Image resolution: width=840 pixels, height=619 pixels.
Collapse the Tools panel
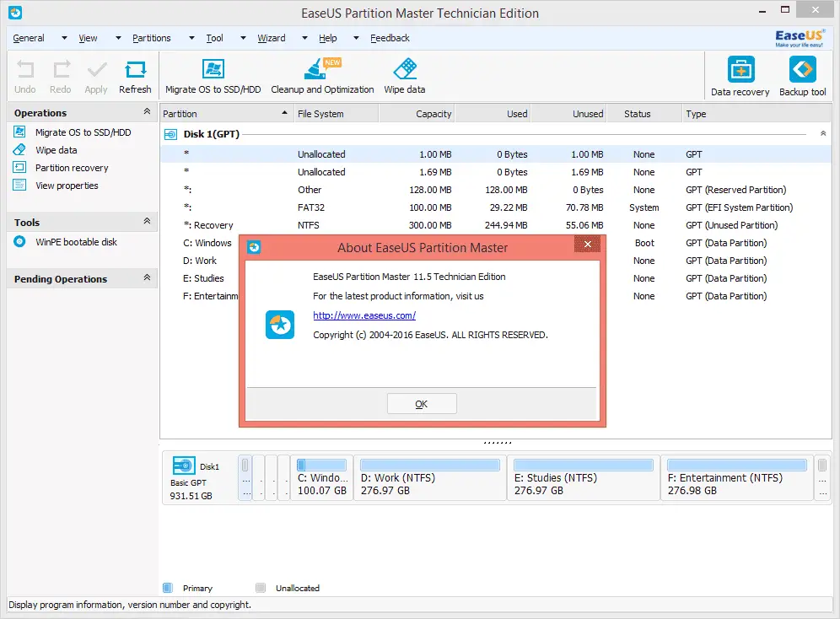click(147, 221)
